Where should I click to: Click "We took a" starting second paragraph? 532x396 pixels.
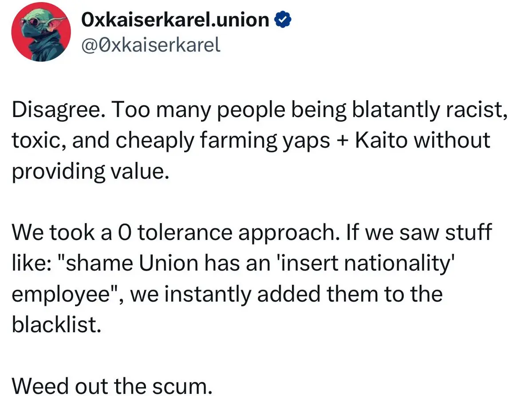tap(62, 232)
